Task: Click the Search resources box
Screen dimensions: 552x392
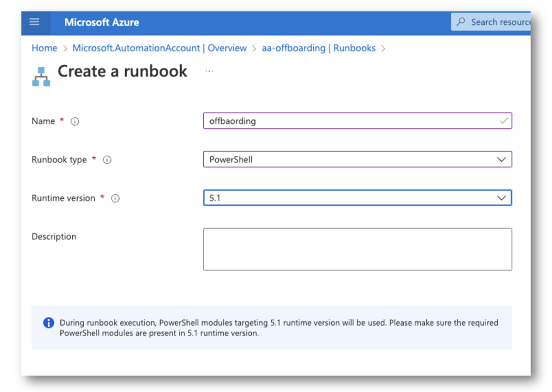Action: pos(491,22)
